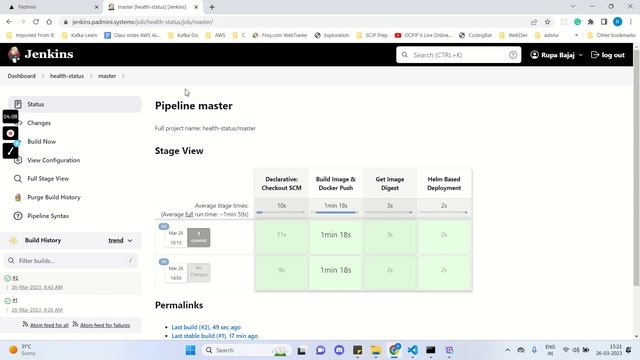The image size is (640, 360).
Task: Open Last stable build permalink
Action: pos(215,336)
